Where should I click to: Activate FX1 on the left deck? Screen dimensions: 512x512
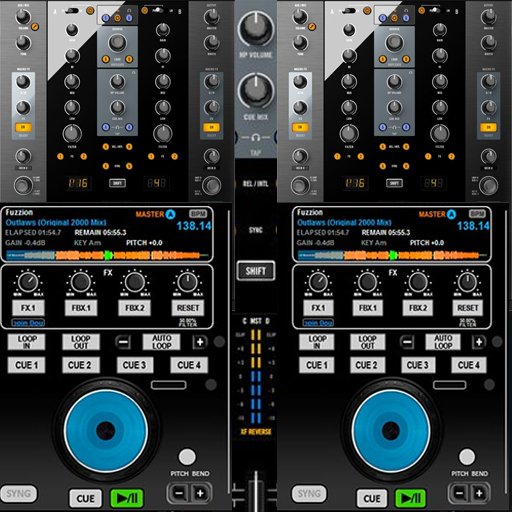[28, 308]
